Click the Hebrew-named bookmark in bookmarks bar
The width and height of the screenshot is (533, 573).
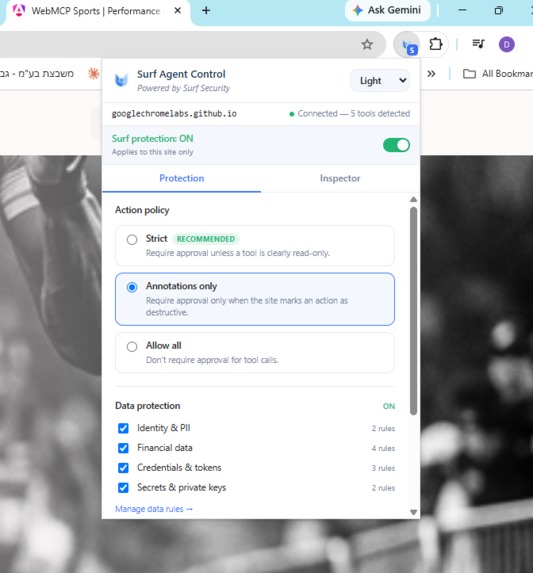pyautogui.click(x=37, y=74)
